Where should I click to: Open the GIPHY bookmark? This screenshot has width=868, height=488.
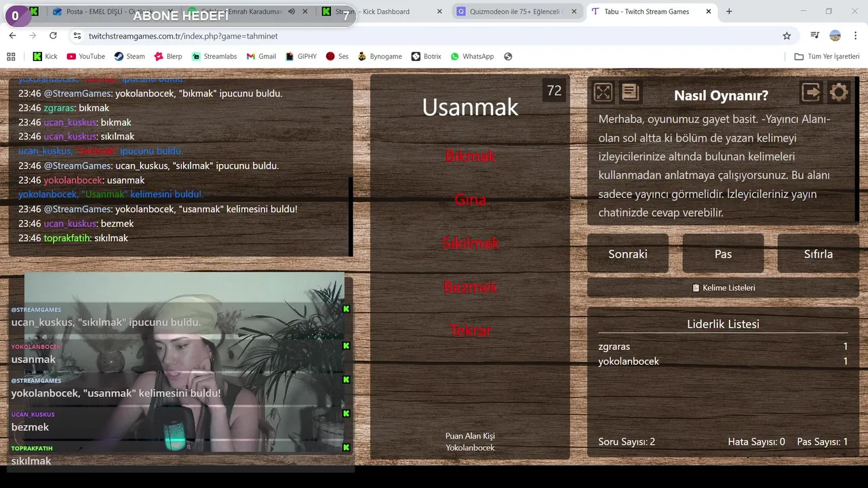coord(301,56)
